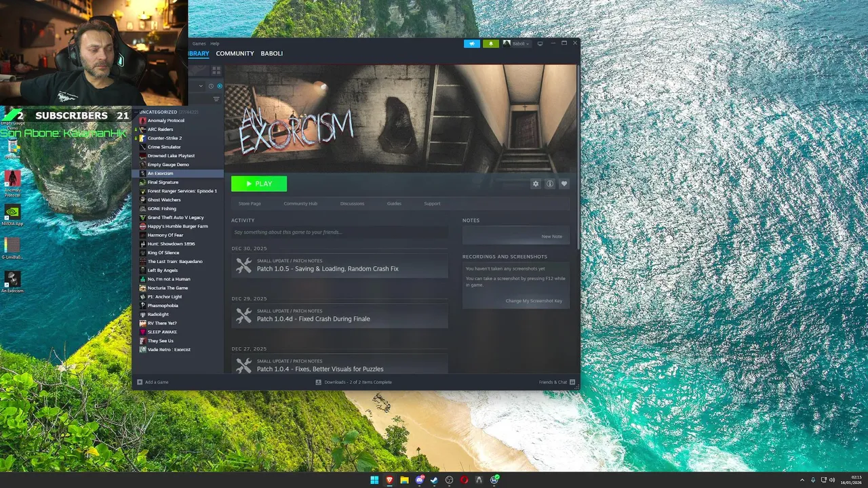Open the Guides link

pos(394,203)
